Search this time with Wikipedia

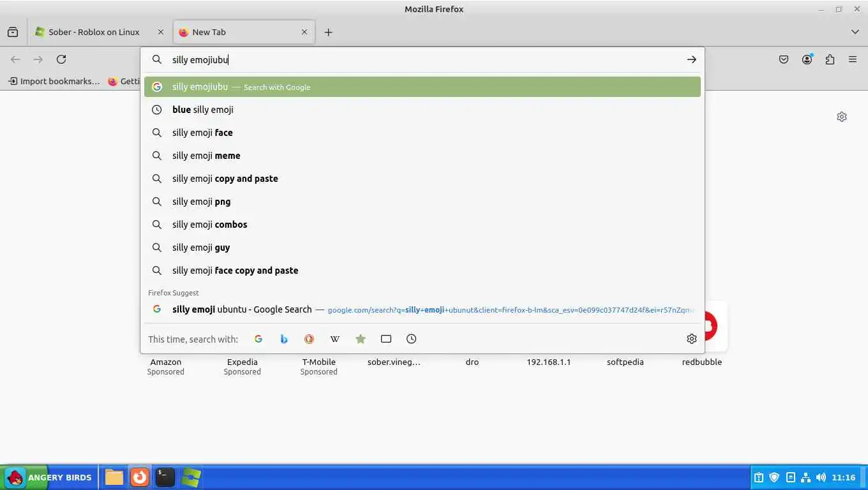[x=335, y=339]
